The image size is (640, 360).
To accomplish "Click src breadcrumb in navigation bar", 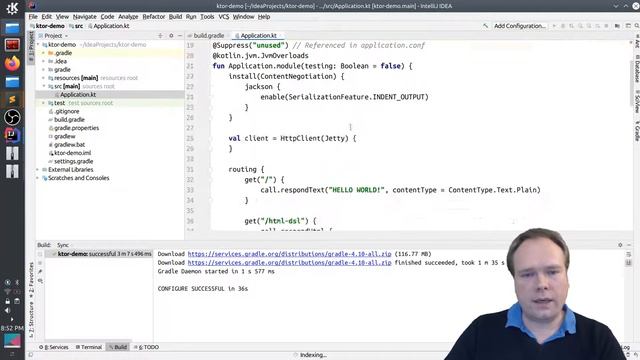I will pyautogui.click(x=76, y=26).
